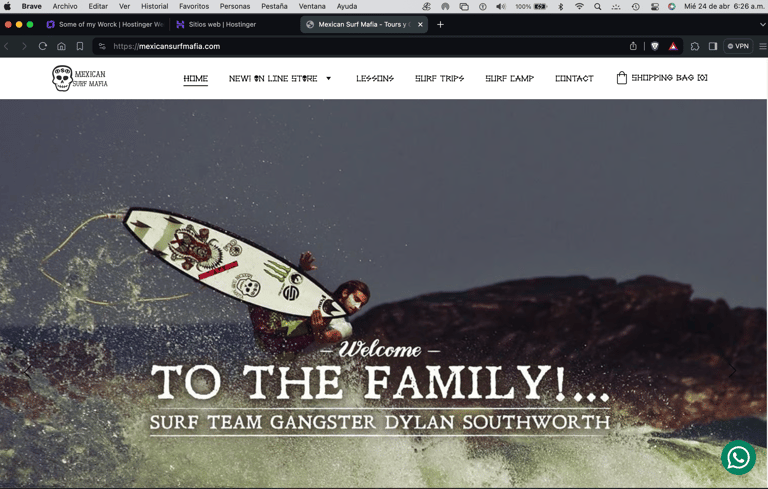The height and width of the screenshot is (489, 768).
Task: Click the share icon in address bar
Action: 633,46
